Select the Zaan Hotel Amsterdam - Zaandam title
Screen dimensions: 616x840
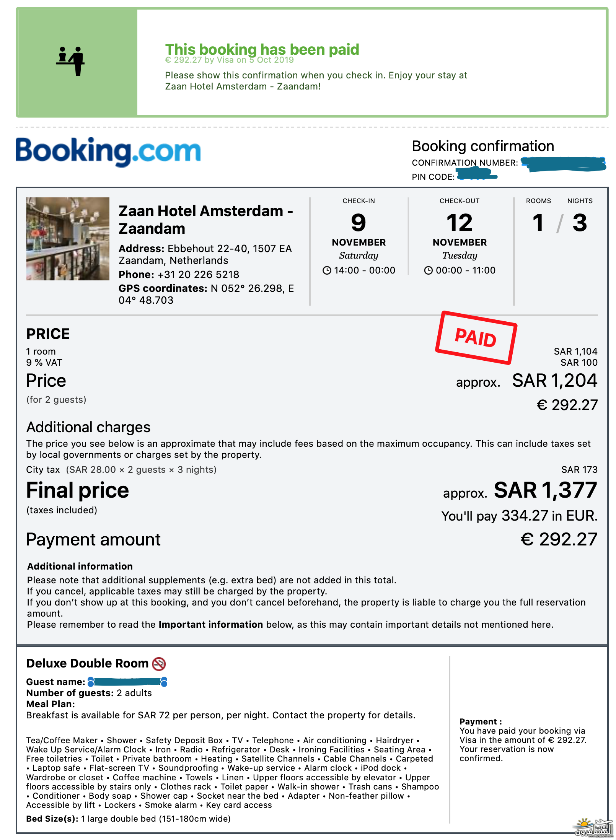[205, 220]
